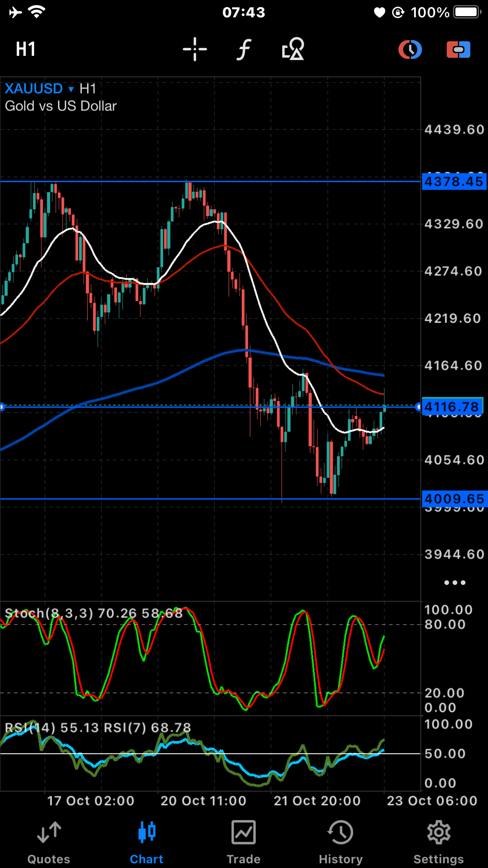
Task: Tap the 4274.60 price axis value
Action: 453,271
